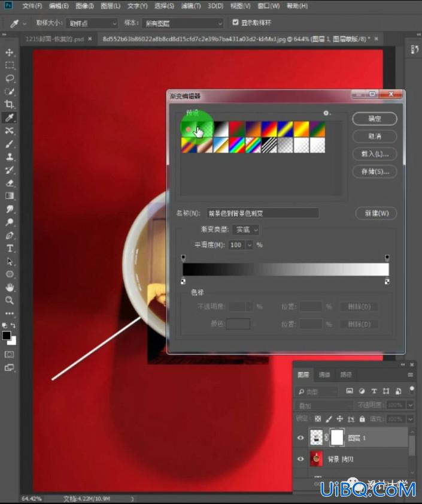Open 取样大小 dropdown
Image resolution: width=422 pixels, height=504 pixels.
tap(92, 23)
